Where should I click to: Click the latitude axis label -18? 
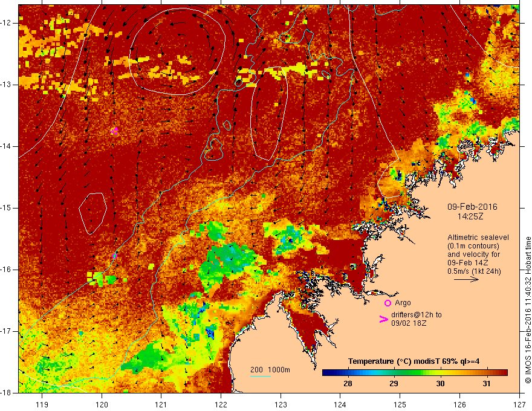coord(7,393)
